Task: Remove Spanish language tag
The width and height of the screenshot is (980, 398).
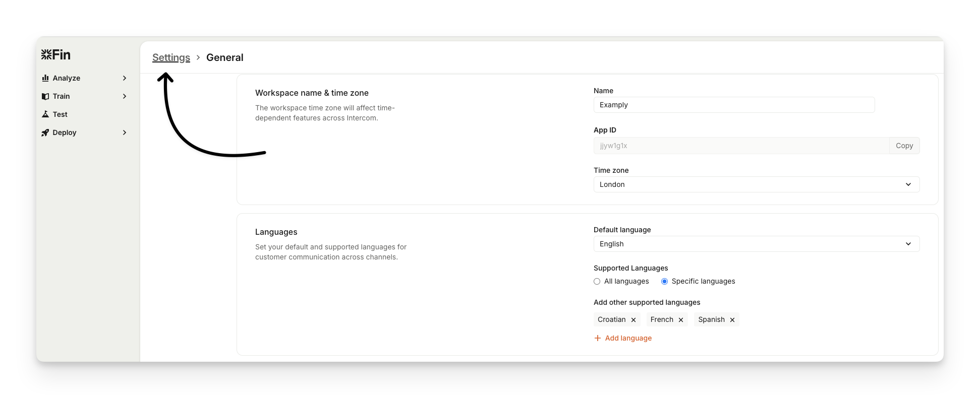Action: click(x=732, y=320)
